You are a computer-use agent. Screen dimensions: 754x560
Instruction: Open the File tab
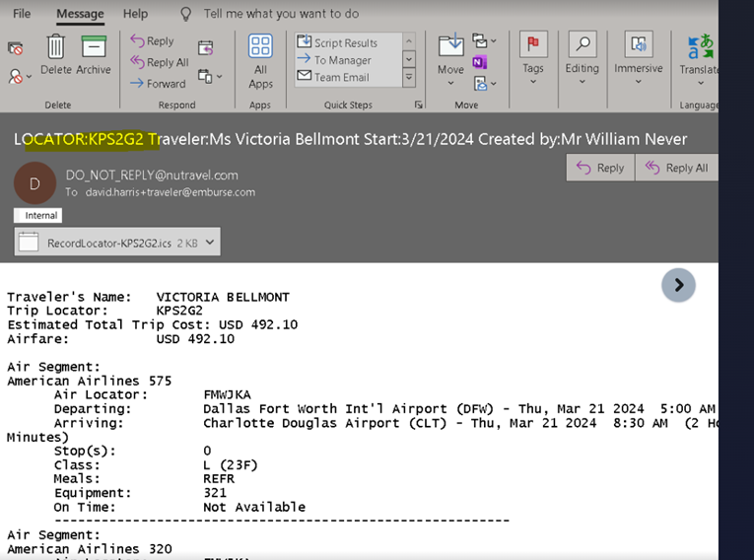pyautogui.click(x=22, y=14)
